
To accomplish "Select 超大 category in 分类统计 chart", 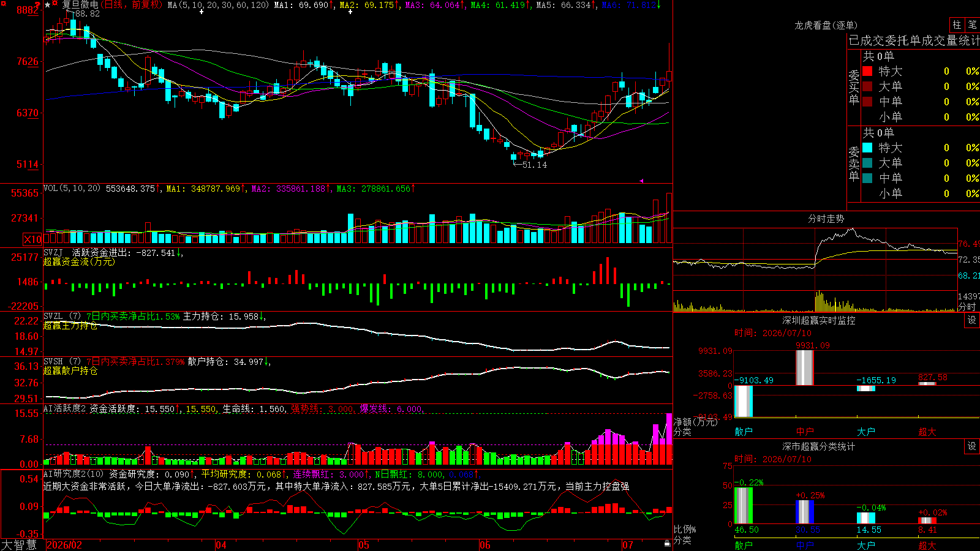I will point(927,545).
